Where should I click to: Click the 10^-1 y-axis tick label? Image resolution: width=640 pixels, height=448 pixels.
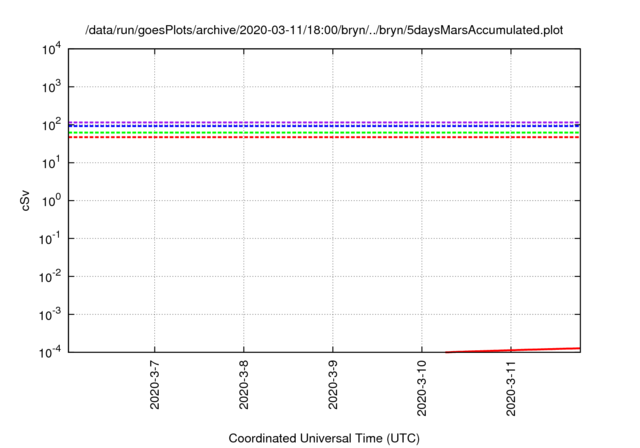[50, 239]
